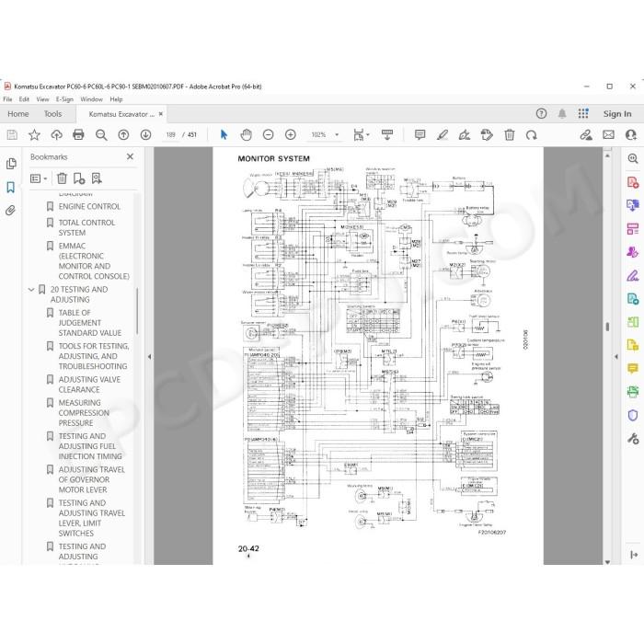Open the E-Sign menu

click(x=64, y=99)
